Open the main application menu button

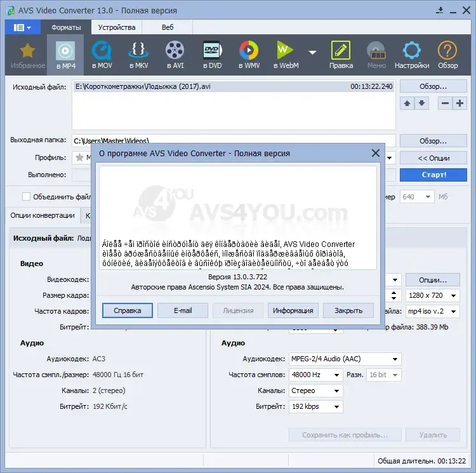coord(22,28)
